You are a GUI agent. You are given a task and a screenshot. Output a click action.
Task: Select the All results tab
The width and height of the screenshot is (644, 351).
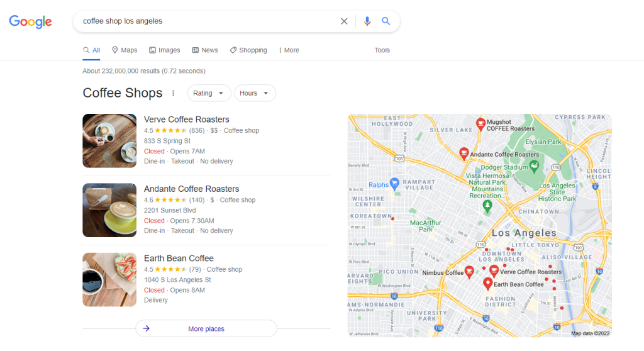tap(92, 50)
